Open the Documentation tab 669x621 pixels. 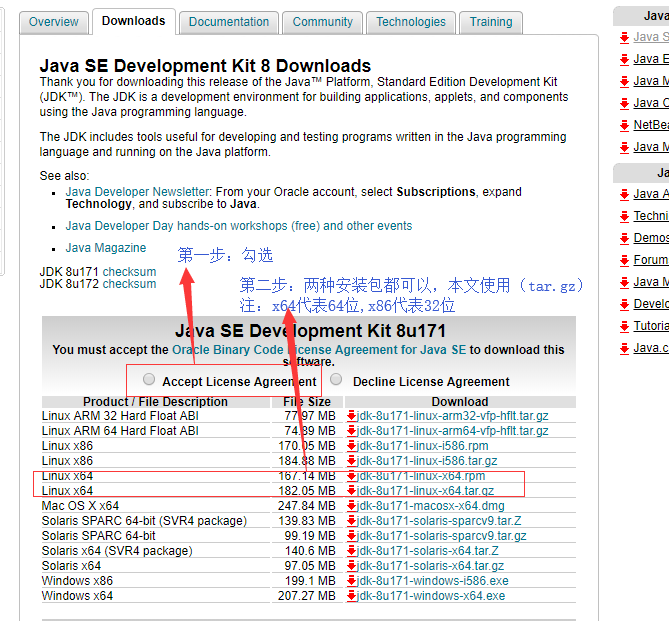(229, 22)
